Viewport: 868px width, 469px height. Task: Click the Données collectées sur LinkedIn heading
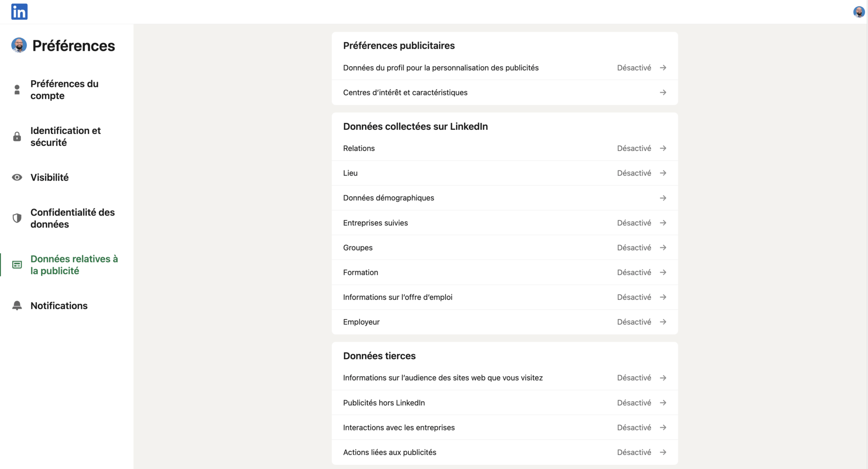click(x=415, y=126)
